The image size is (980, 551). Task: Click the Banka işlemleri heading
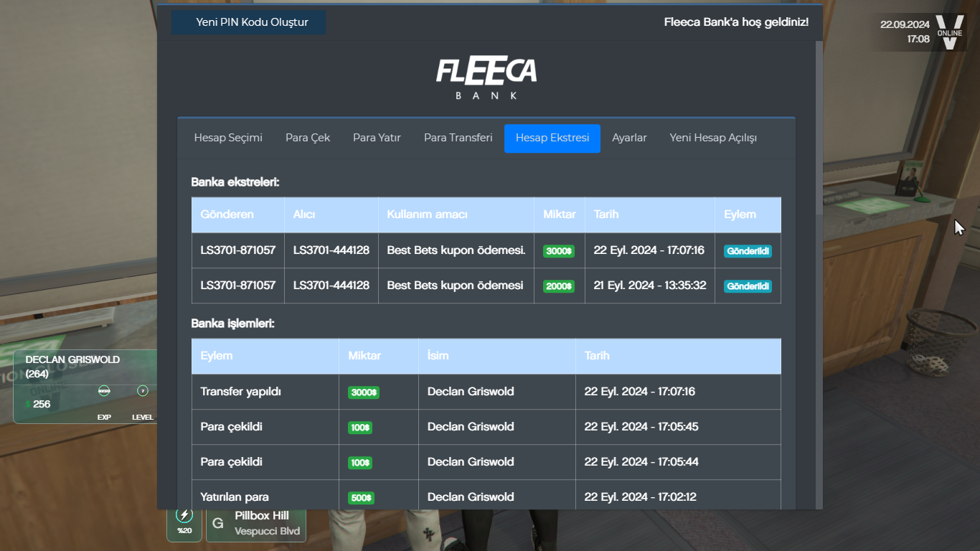click(x=232, y=324)
